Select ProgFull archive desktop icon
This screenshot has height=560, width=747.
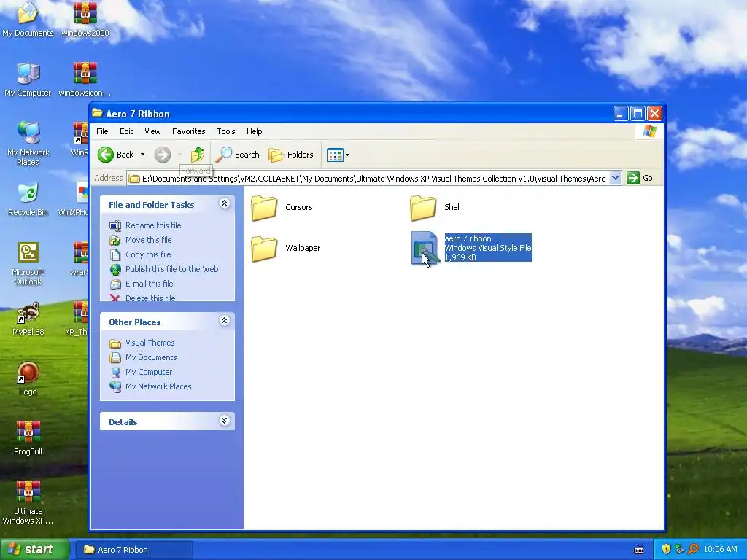(x=28, y=438)
